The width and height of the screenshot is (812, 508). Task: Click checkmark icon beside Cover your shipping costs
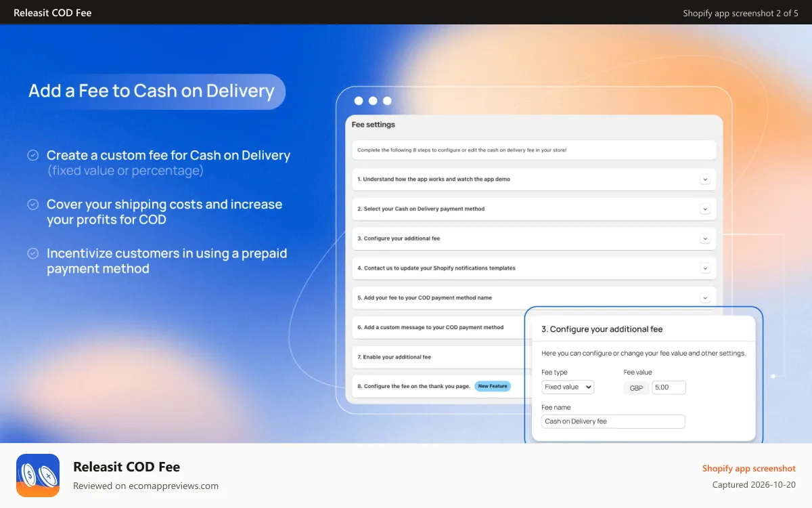pyautogui.click(x=32, y=204)
